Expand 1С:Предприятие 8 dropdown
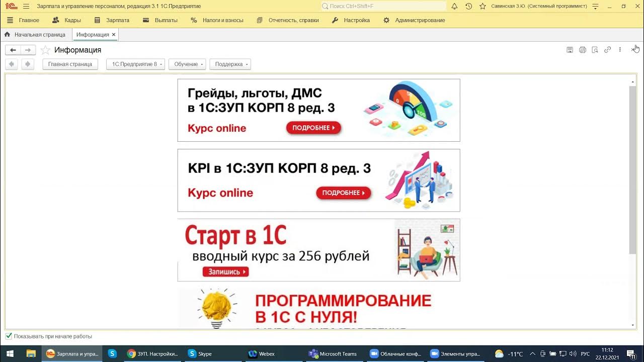The height and width of the screenshot is (362, 644). click(x=135, y=64)
